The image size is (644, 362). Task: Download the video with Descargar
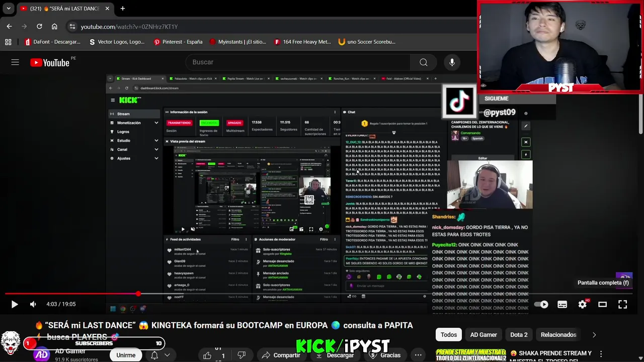335,355
